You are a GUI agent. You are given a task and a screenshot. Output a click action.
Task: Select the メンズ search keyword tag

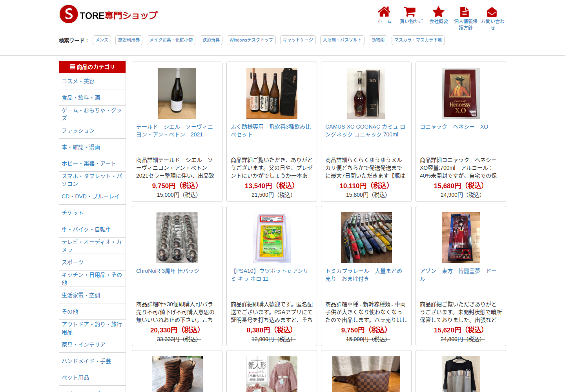click(x=102, y=40)
